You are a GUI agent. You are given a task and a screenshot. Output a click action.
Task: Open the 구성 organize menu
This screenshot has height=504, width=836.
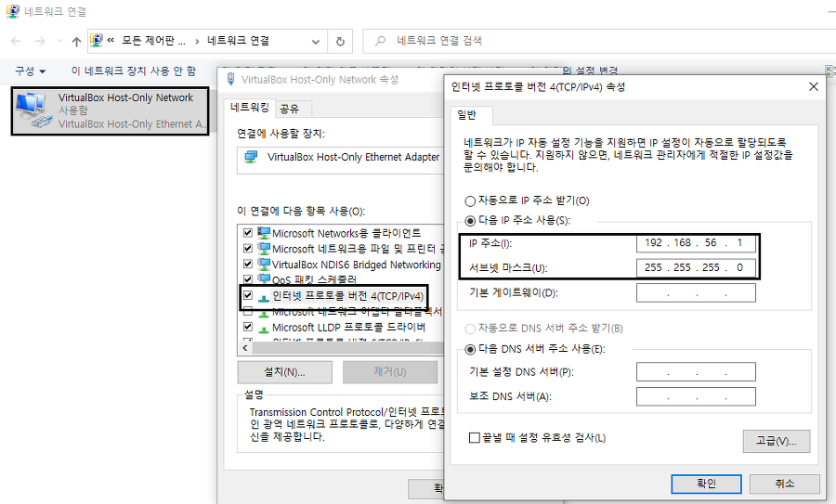point(30,71)
